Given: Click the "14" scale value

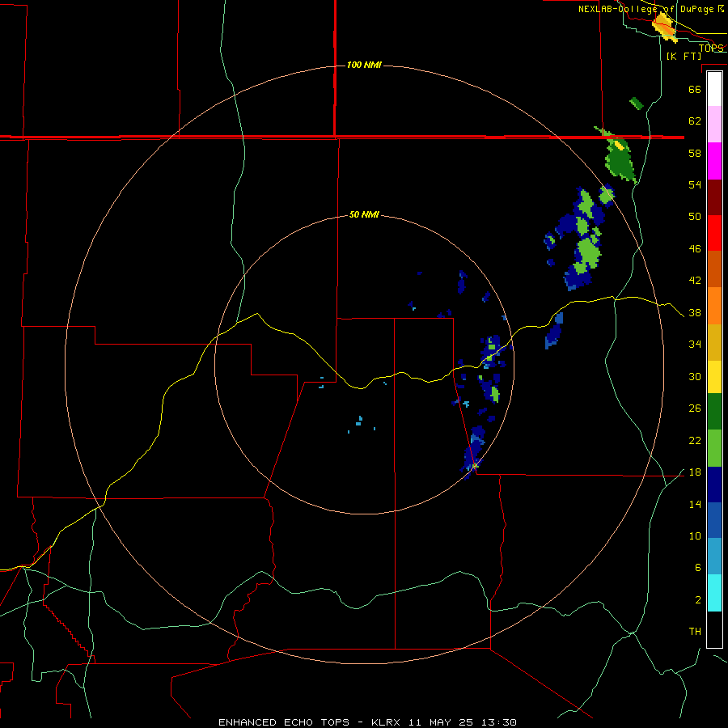Looking at the screenshot, I should [695, 504].
